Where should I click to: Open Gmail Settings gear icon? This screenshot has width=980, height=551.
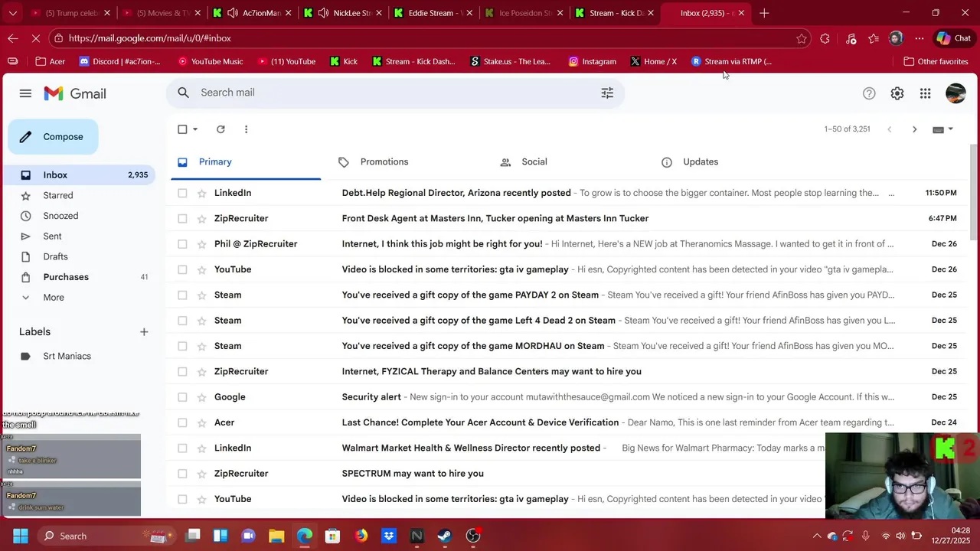[897, 93]
